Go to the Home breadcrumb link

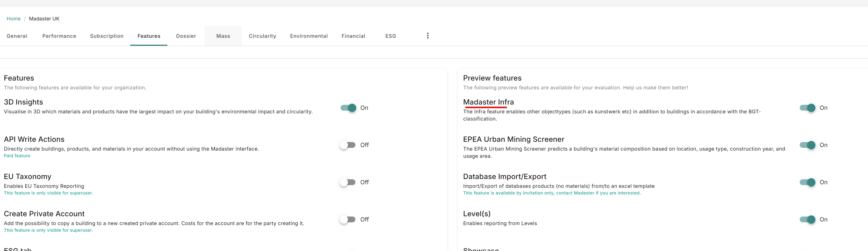[x=13, y=18]
